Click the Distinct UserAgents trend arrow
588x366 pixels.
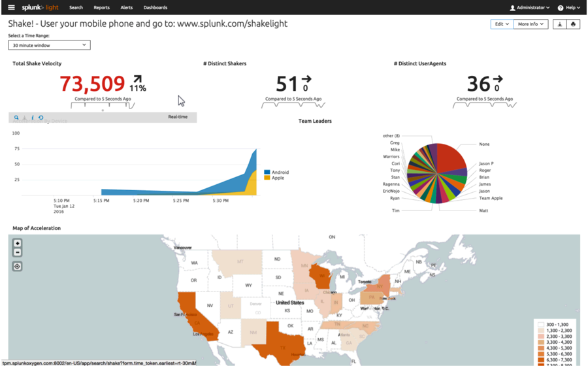pos(498,78)
